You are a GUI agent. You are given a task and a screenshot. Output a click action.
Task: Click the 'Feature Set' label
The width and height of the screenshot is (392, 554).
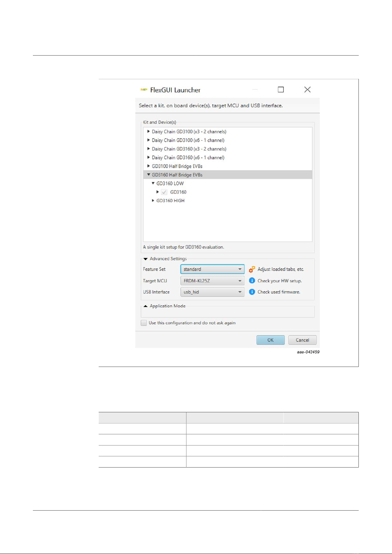click(154, 269)
